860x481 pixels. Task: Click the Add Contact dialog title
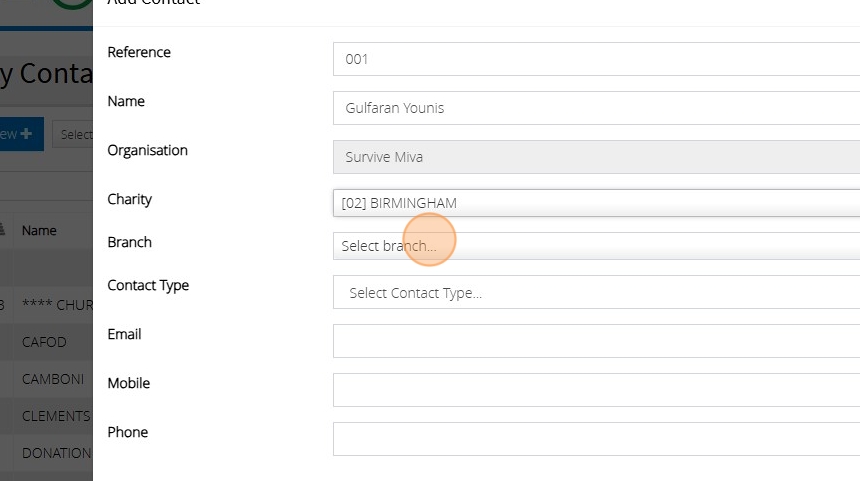pos(154,3)
